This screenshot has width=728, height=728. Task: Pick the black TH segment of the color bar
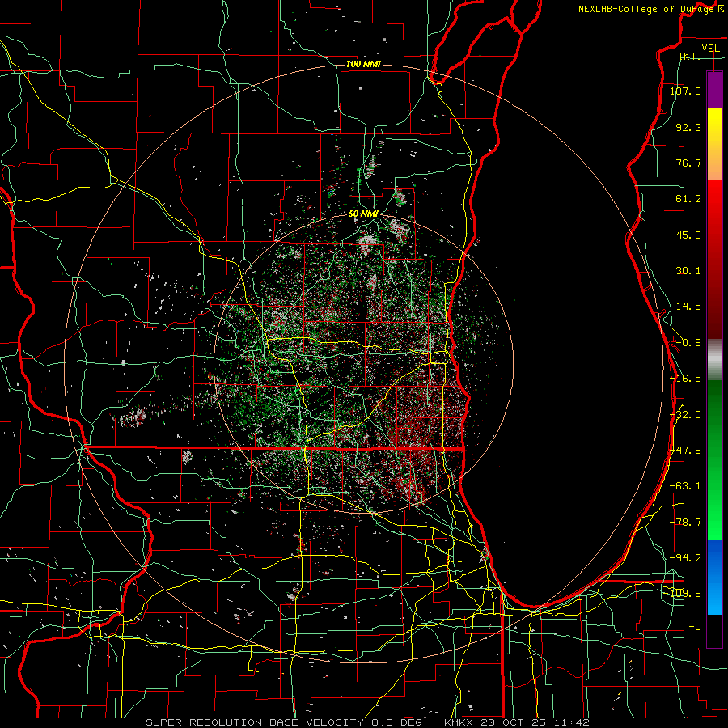tap(714, 631)
